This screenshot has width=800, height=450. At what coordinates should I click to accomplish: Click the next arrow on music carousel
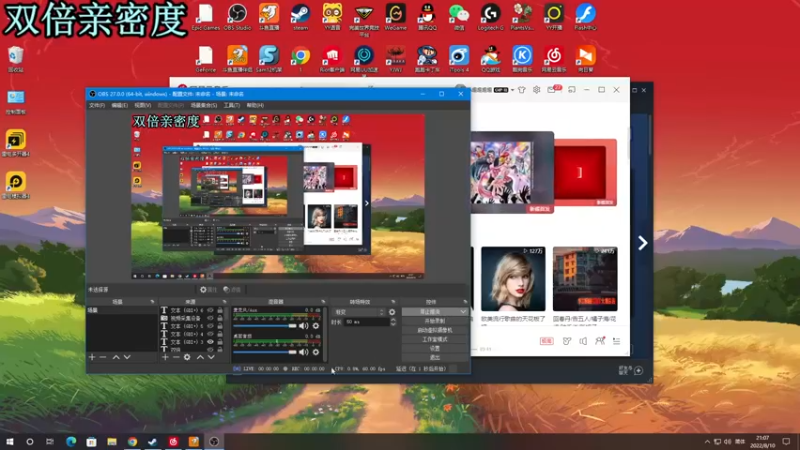[642, 243]
